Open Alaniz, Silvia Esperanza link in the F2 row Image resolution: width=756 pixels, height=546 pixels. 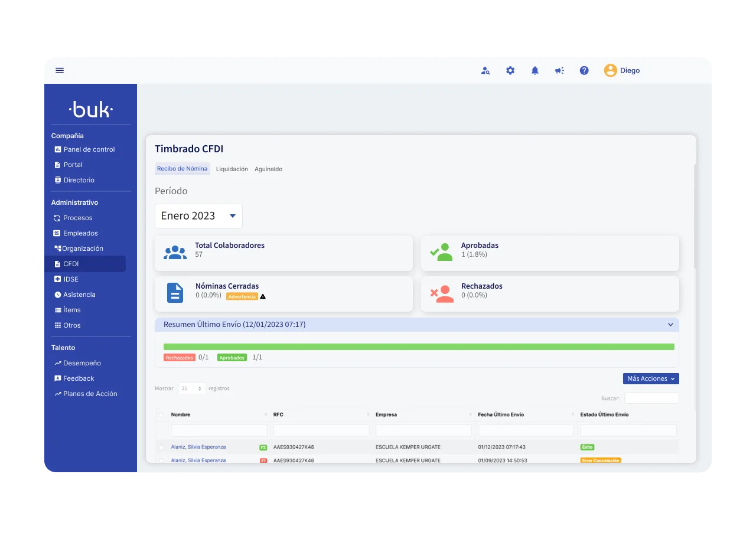point(198,447)
